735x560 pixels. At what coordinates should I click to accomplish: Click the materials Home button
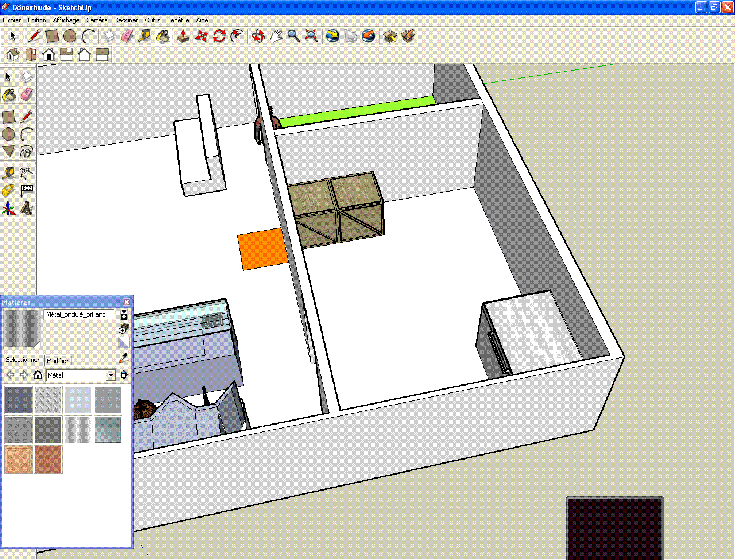[x=38, y=375]
